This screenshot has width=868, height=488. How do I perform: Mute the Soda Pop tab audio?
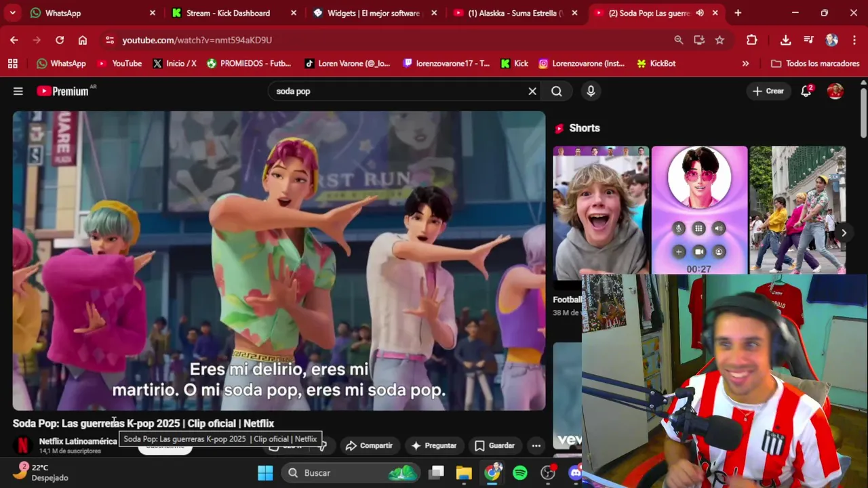700,13
